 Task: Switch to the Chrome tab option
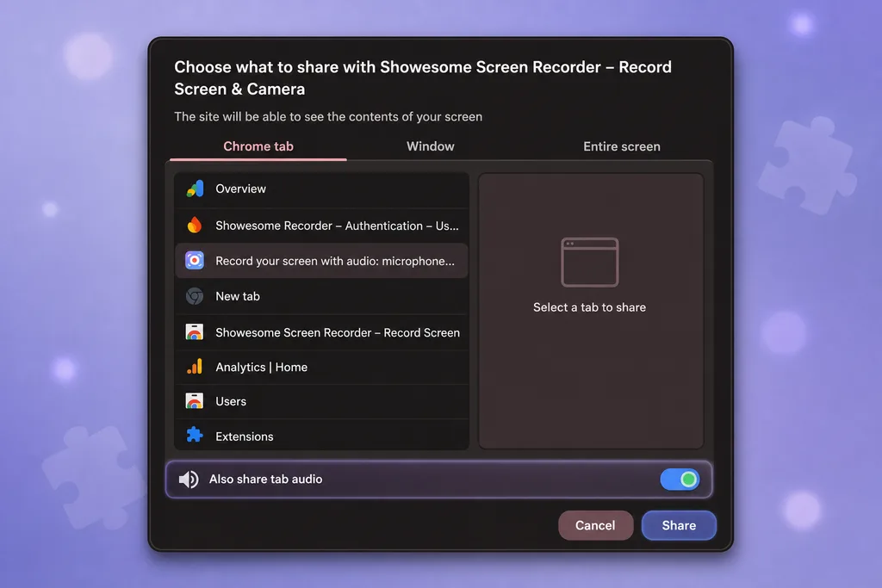tap(258, 146)
